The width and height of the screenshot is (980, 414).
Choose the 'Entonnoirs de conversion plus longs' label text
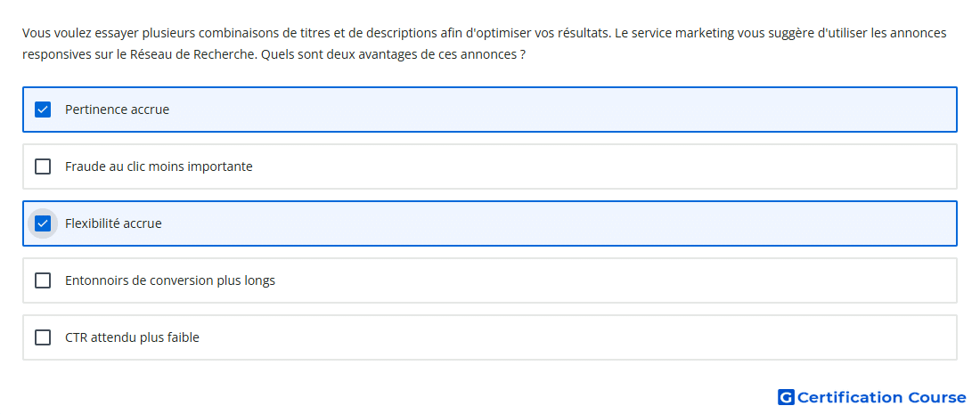point(170,280)
